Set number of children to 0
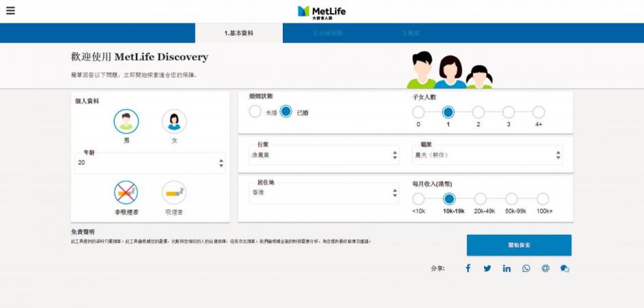Screen dimensions: 644x308 [418, 112]
